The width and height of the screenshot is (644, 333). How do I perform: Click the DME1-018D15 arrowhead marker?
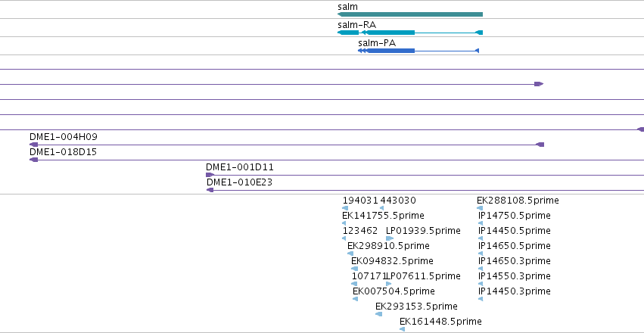(34, 160)
